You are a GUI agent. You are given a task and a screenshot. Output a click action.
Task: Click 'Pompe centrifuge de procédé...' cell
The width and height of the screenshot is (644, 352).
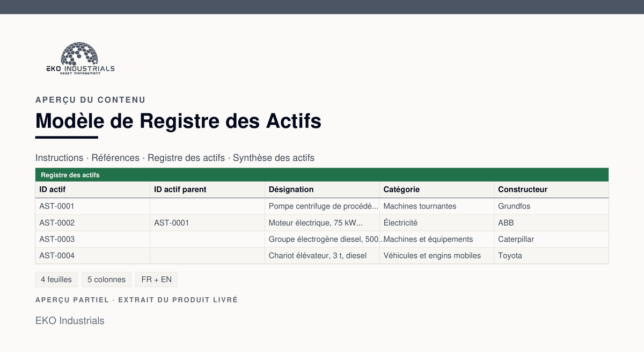click(323, 206)
